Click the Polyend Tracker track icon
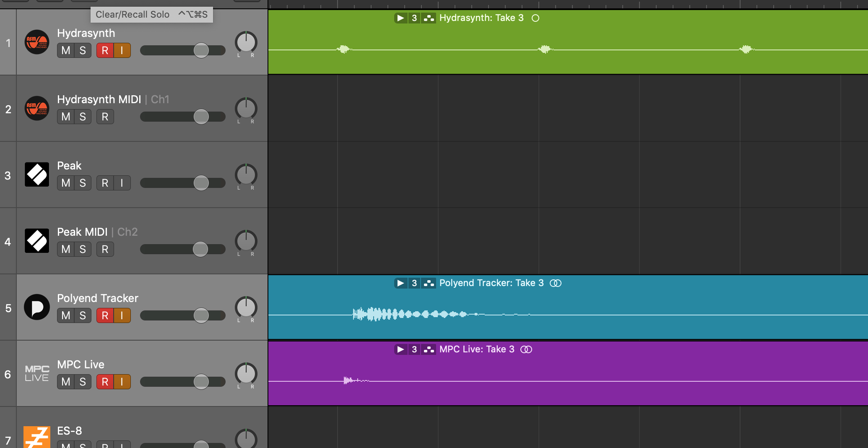The image size is (868, 448). (x=37, y=307)
